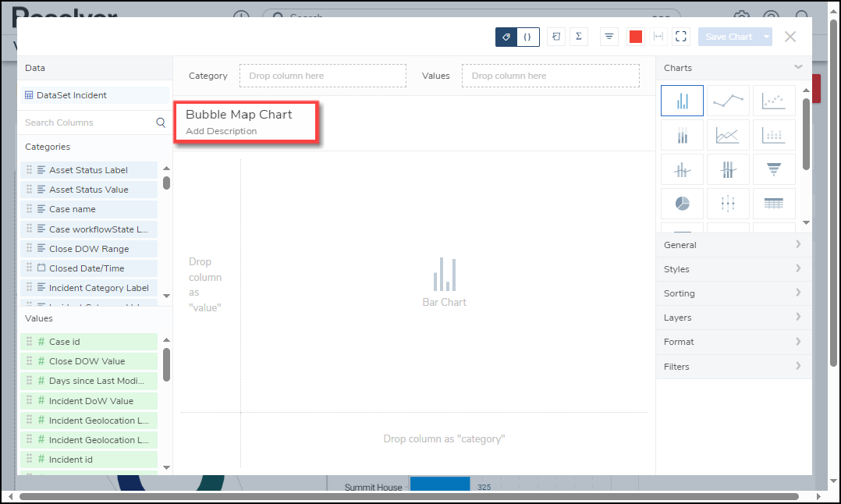Select the pie chart type
841x504 pixels.
[x=682, y=204]
